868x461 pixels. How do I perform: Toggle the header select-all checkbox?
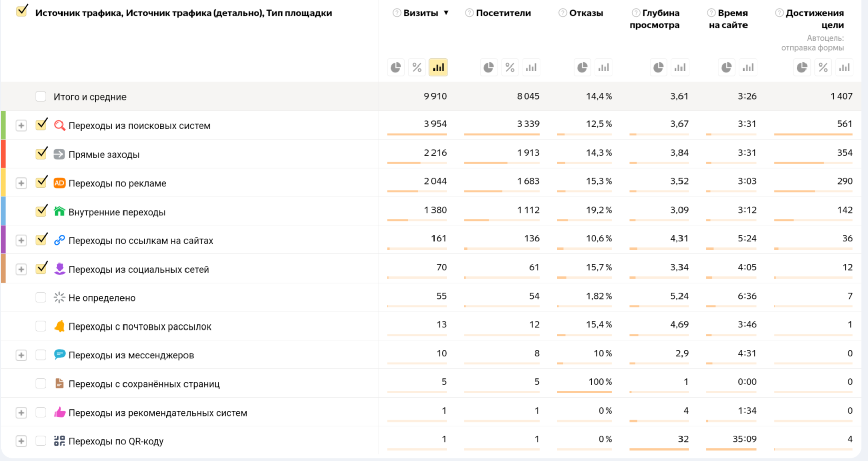pyautogui.click(x=22, y=11)
